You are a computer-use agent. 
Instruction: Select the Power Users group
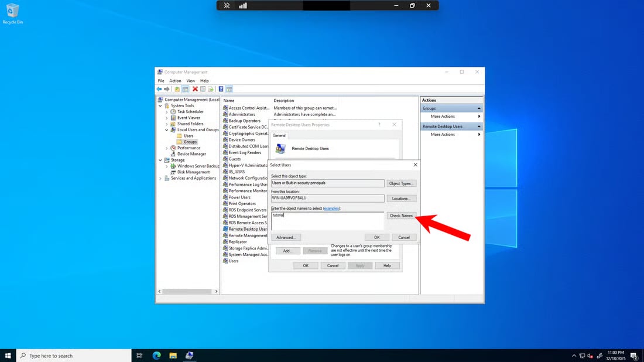239,197
